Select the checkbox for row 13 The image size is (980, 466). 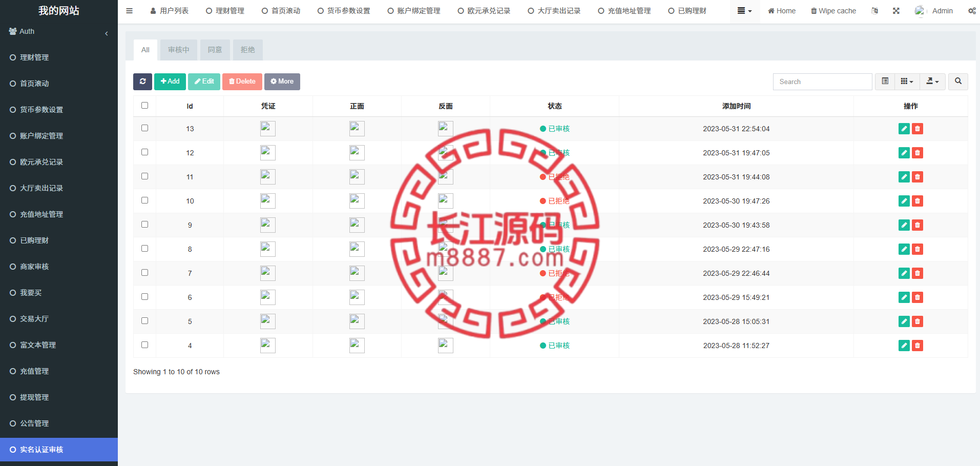[144, 128]
